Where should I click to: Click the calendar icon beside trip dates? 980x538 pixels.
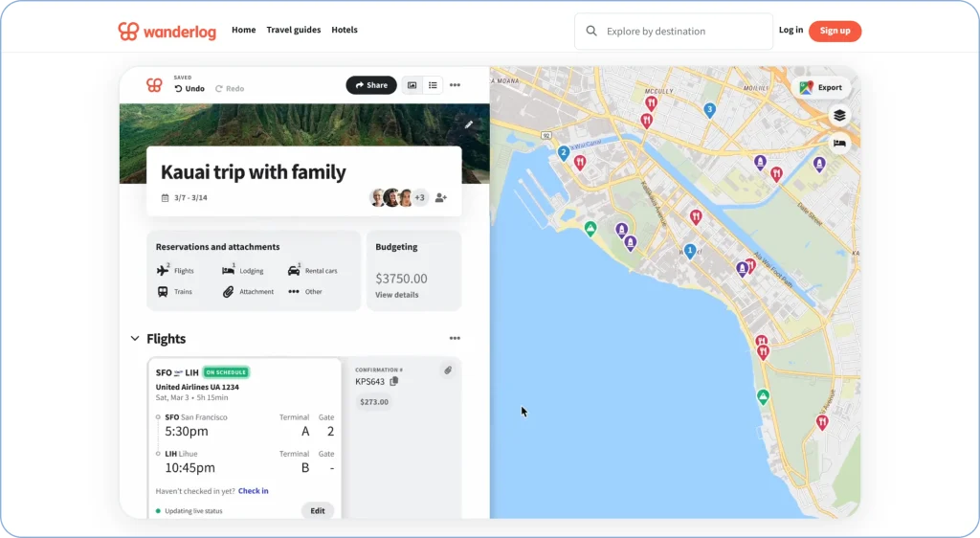coord(165,197)
